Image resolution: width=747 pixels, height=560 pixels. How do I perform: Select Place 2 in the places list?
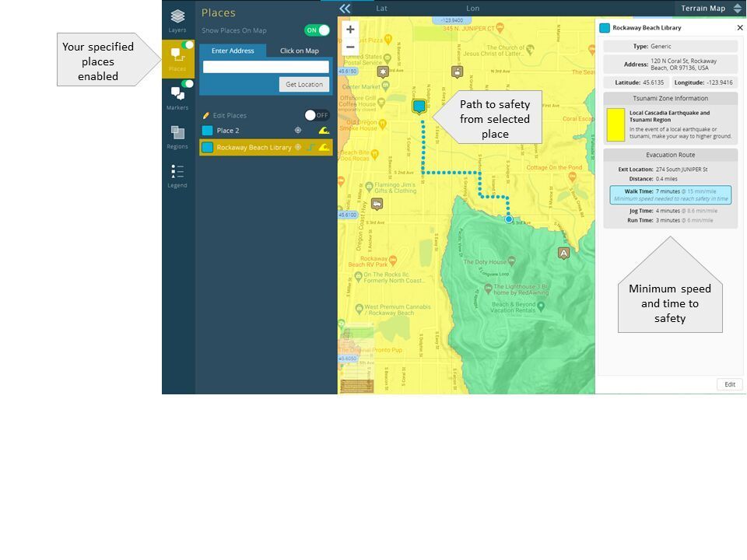[x=266, y=131]
